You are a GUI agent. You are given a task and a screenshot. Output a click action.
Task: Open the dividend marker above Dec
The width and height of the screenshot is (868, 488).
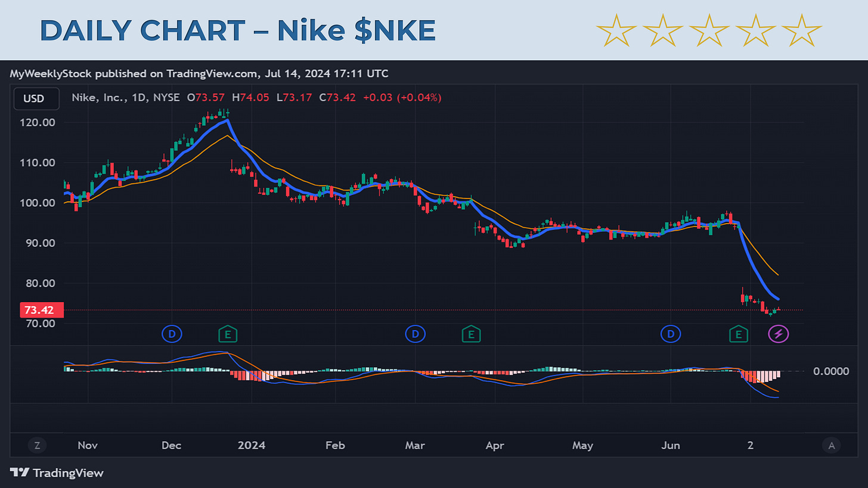click(x=172, y=334)
